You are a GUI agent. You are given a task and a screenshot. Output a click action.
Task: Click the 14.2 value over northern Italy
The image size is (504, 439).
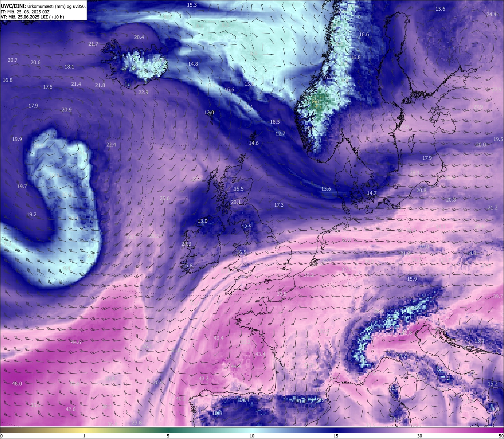[401, 356]
